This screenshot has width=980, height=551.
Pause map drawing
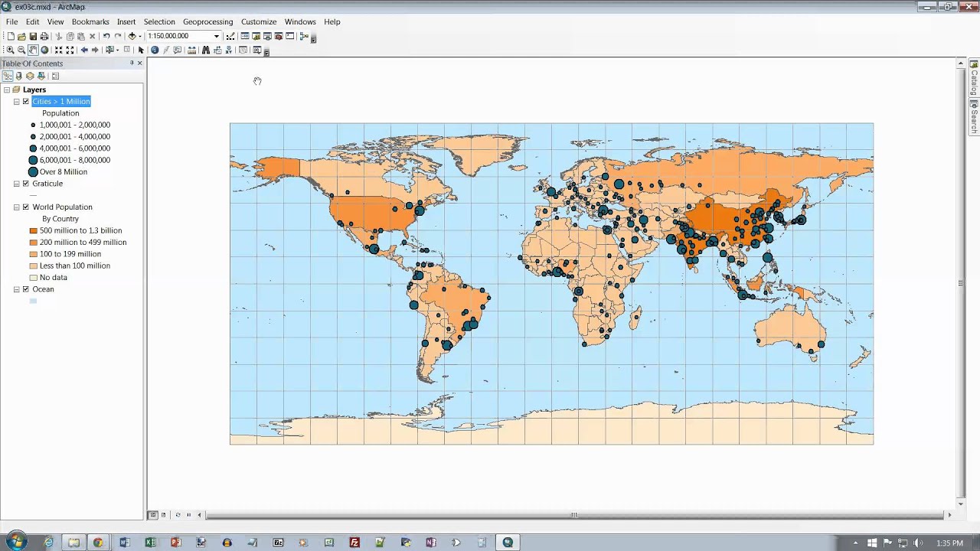(x=188, y=515)
